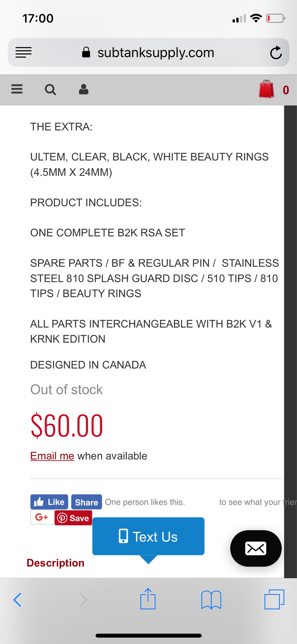
Task: Open the red shopping bag cart
Action: (266, 89)
